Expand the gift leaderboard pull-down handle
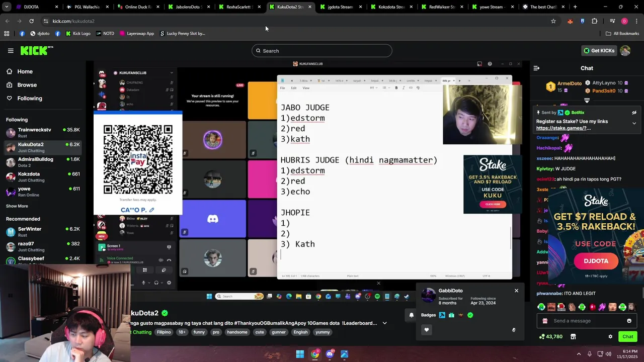Viewport: 644px width, 362px height. coord(587,101)
